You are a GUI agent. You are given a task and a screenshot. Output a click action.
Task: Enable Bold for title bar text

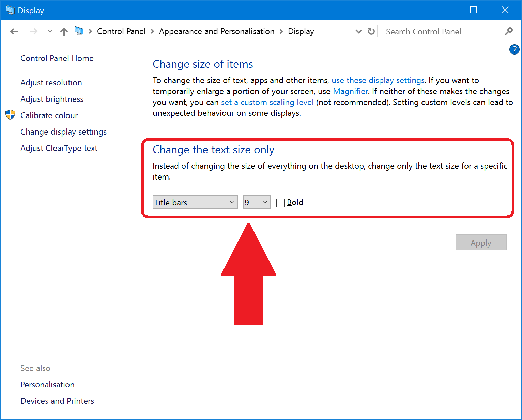coord(280,202)
